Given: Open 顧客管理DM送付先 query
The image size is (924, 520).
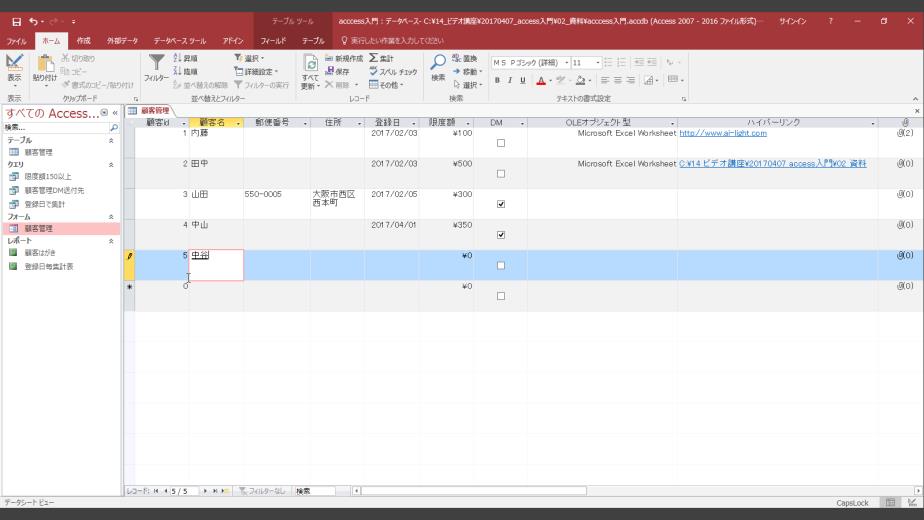Looking at the screenshot, I should point(54,190).
